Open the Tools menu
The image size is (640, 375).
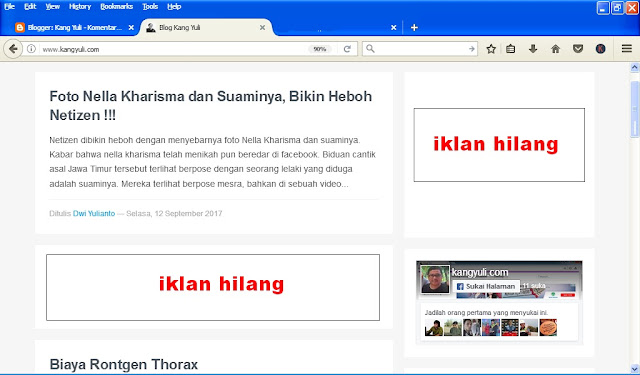pyautogui.click(x=150, y=7)
